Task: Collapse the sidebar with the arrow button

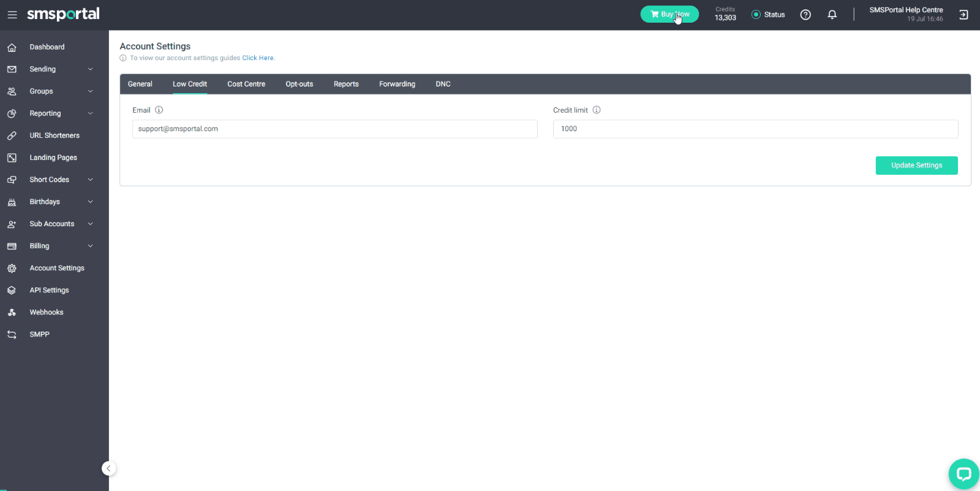Action: click(108, 468)
